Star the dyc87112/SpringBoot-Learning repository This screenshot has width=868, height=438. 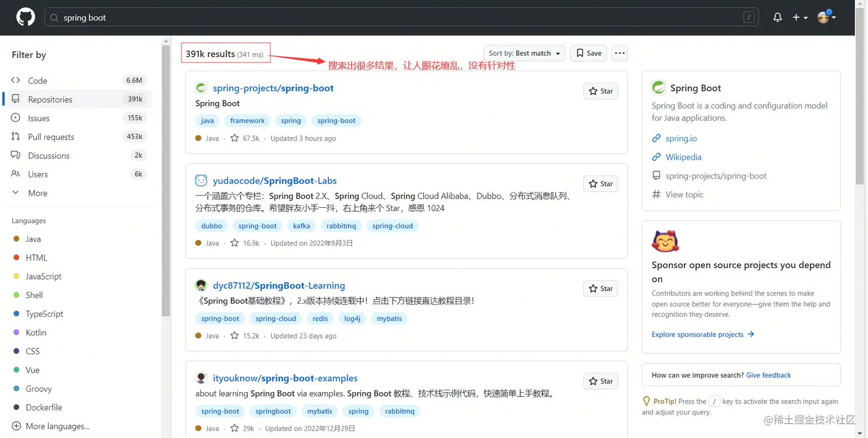[x=600, y=288]
